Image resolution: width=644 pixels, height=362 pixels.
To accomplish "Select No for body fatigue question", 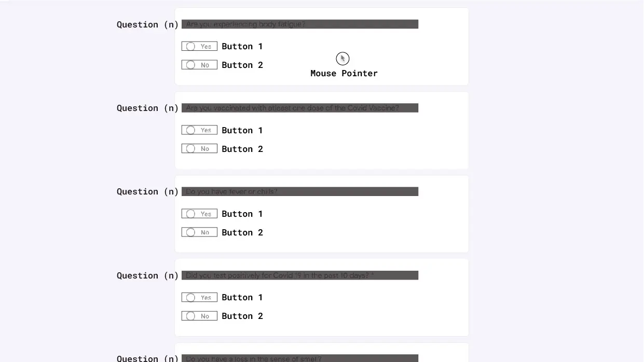I will 199,65.
